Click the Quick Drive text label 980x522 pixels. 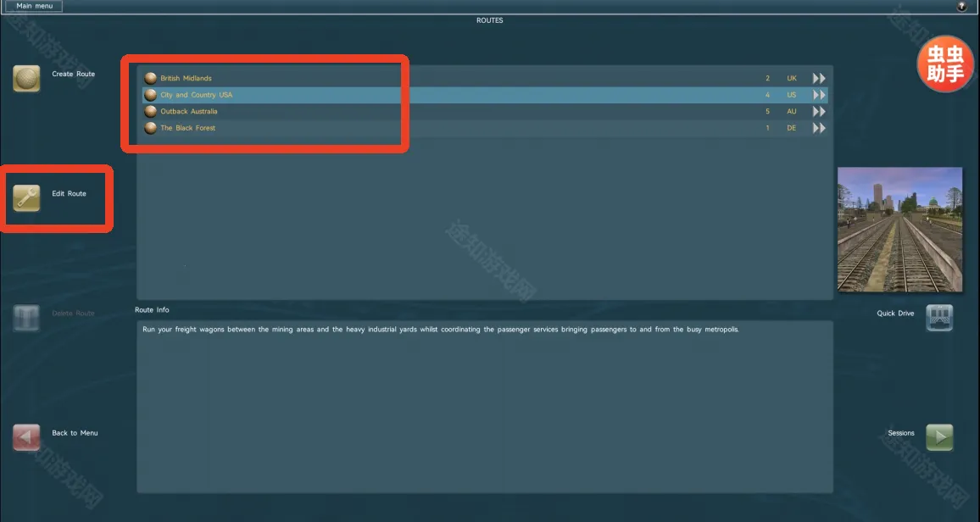(895, 314)
